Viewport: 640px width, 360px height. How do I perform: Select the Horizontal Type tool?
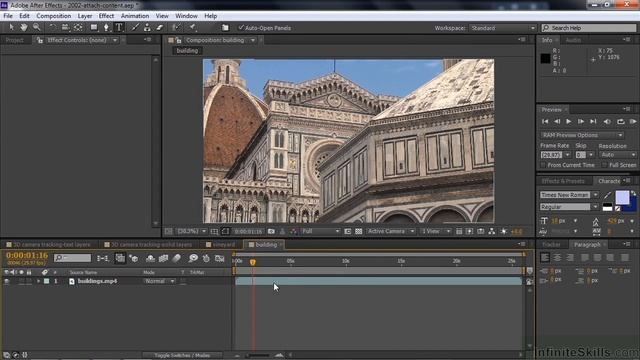click(x=119, y=27)
